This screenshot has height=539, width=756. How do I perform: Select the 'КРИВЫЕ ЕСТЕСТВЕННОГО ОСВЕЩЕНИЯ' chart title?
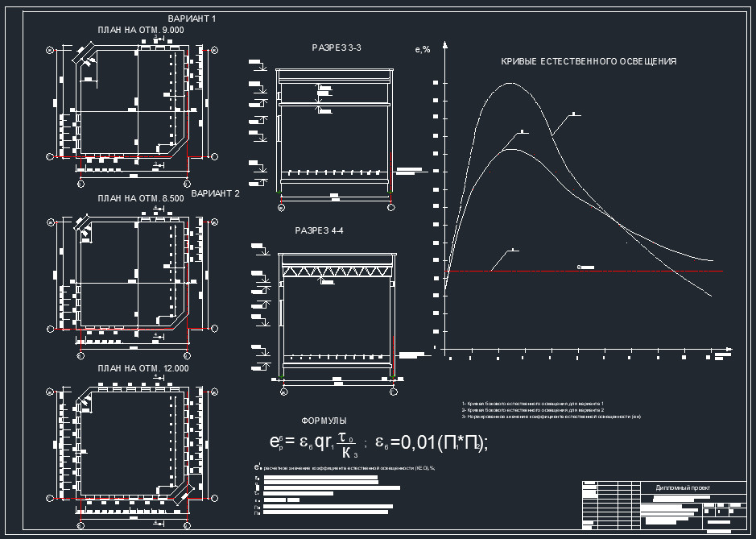pyautogui.click(x=589, y=61)
